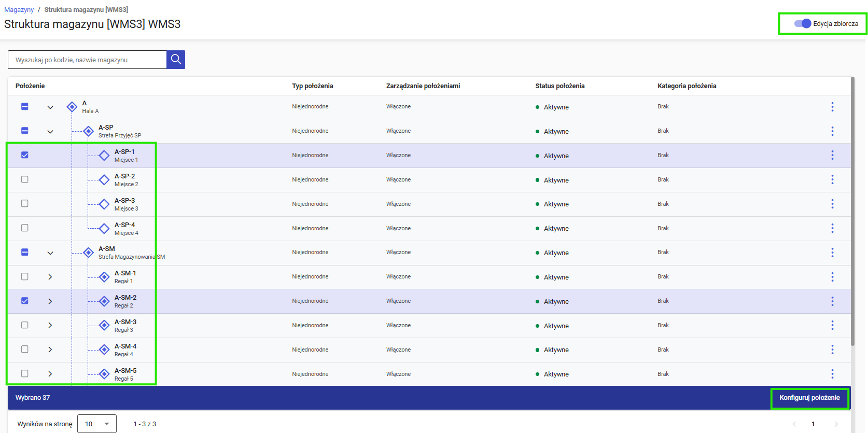Toggle the Edycja zbiorcza switch
The height and width of the screenshot is (433, 868).
(802, 23)
